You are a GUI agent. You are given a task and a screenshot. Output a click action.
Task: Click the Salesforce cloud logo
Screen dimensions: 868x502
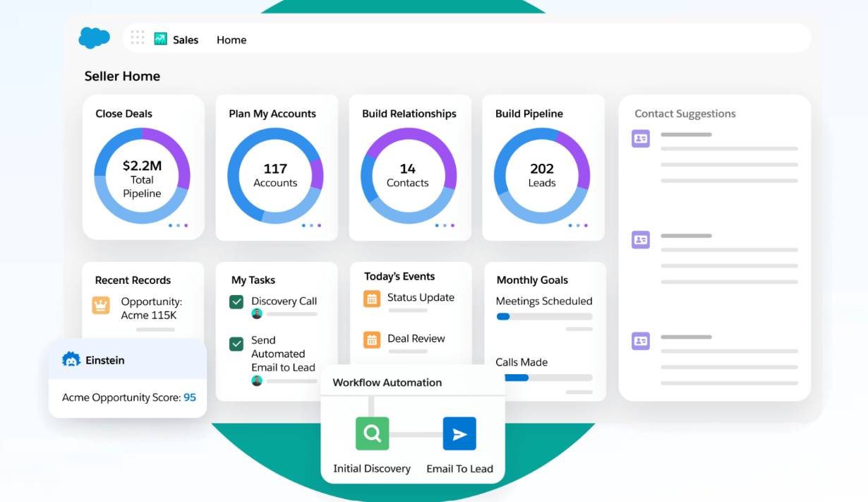click(x=94, y=37)
